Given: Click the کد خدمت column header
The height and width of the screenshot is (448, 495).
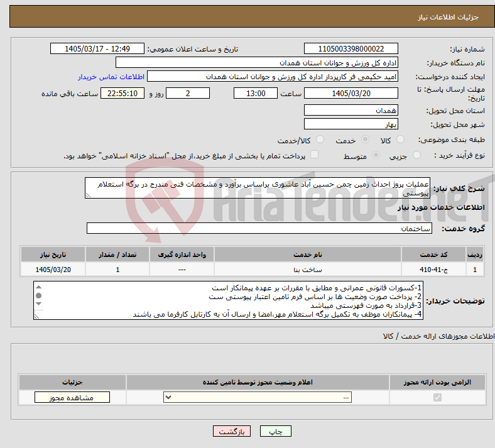Looking at the screenshot, I should tap(434, 254).
